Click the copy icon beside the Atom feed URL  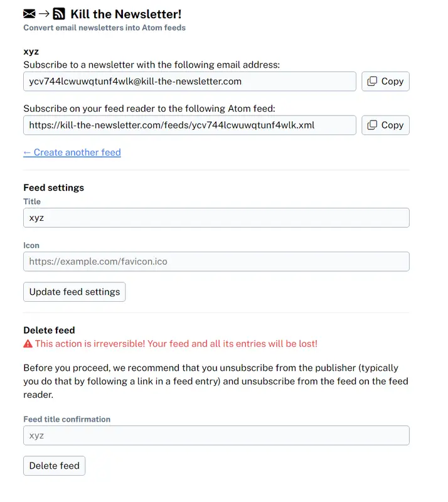tap(372, 125)
